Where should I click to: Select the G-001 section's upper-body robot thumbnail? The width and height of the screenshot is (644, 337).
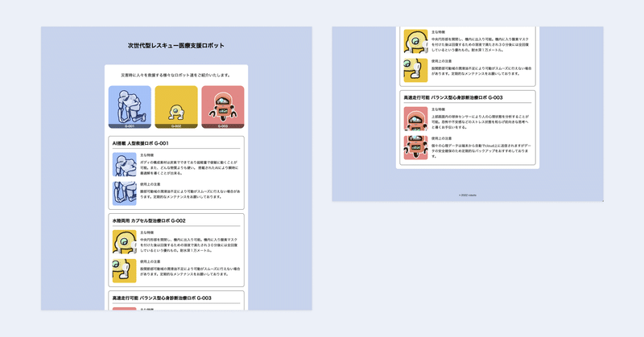pyautogui.click(x=125, y=165)
